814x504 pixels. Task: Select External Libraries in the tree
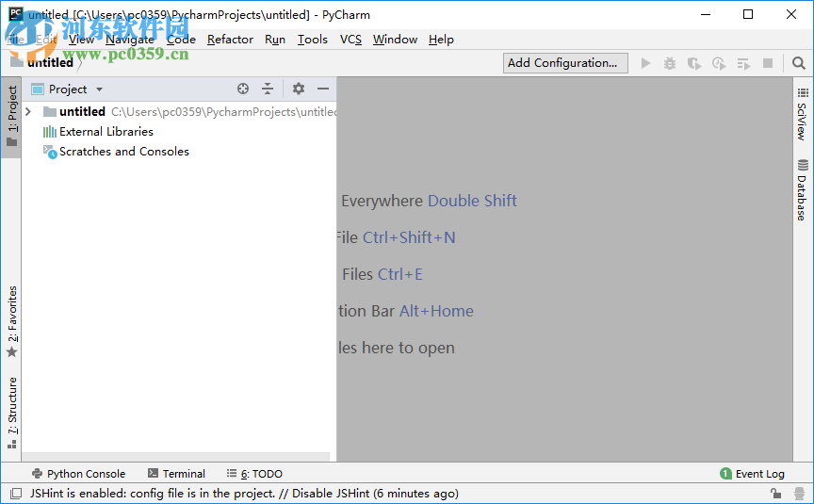pos(106,132)
